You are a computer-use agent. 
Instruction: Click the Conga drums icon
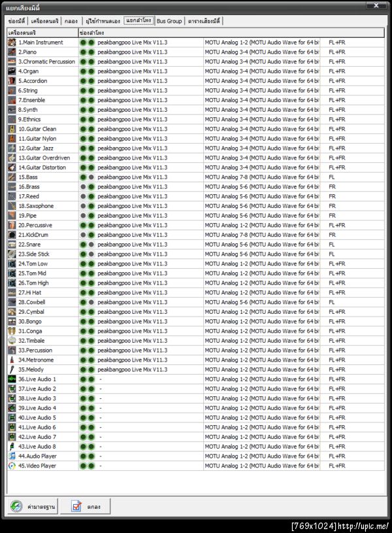point(12,331)
